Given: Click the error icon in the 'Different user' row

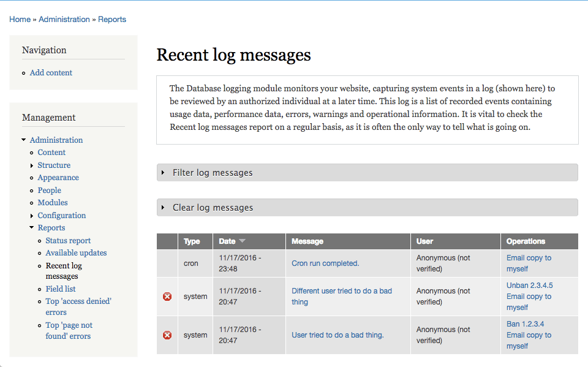Looking at the screenshot, I should click(167, 297).
